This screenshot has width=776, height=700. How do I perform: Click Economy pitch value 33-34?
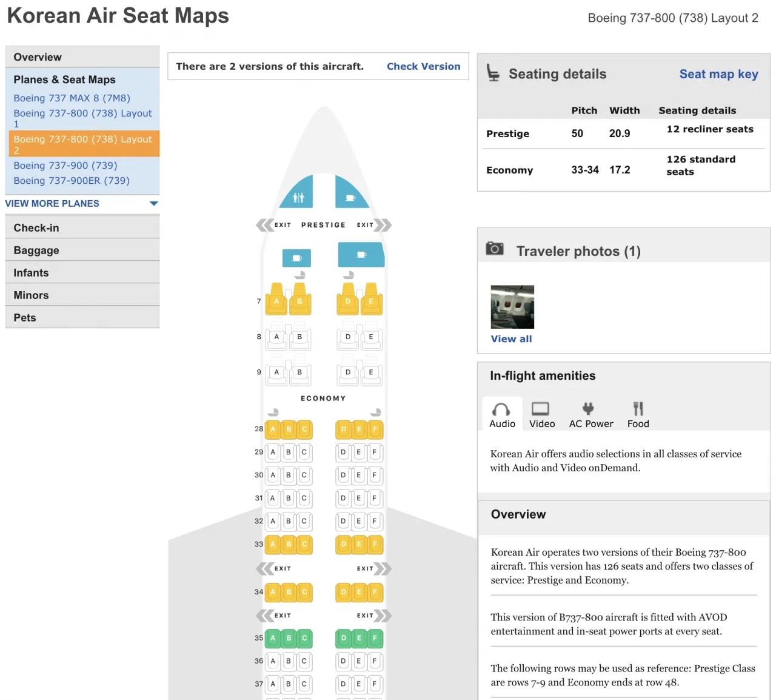click(x=585, y=170)
